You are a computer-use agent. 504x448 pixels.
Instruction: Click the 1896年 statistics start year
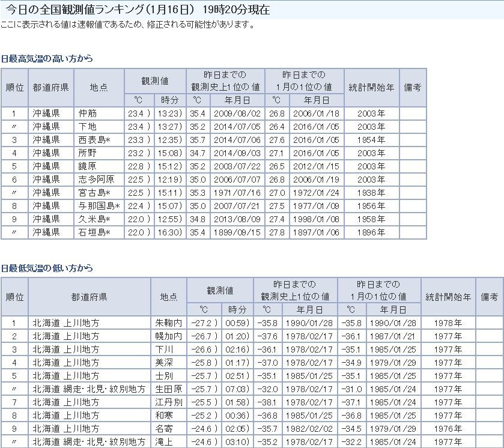coord(371,232)
